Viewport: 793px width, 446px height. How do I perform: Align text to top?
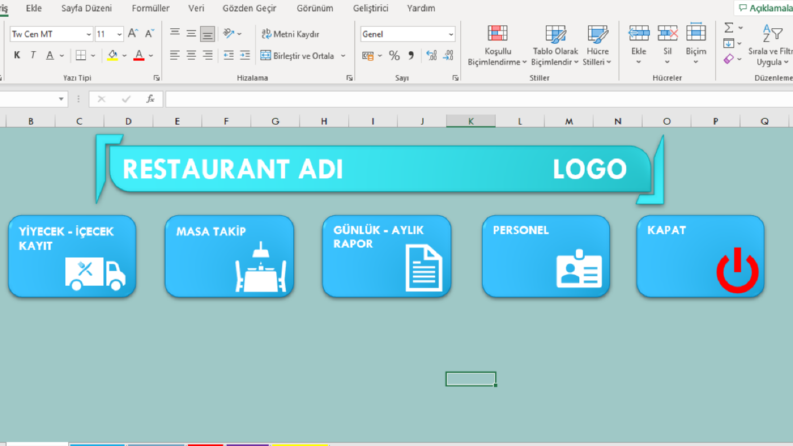click(174, 33)
